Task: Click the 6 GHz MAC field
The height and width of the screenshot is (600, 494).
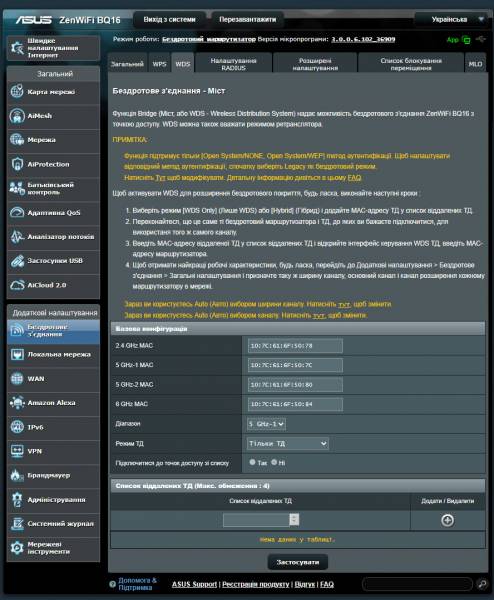Action: tap(295, 404)
